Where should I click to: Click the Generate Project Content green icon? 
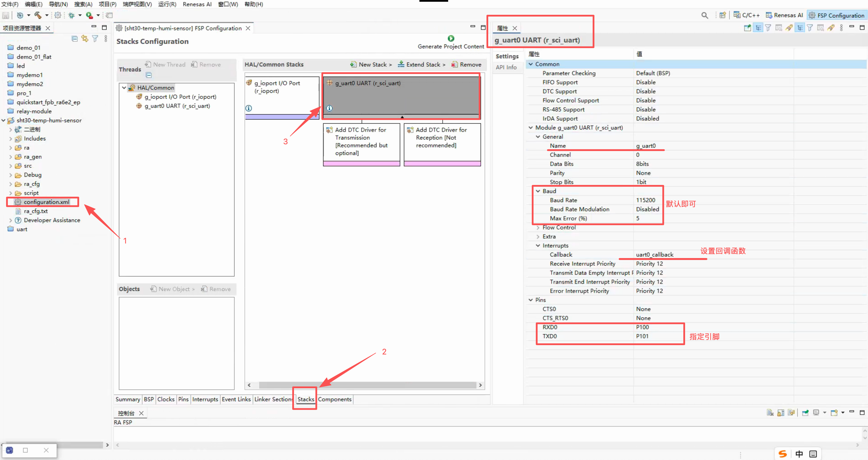(451, 38)
